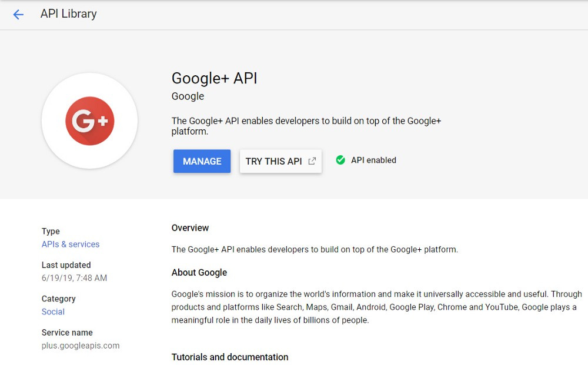Image resolution: width=588 pixels, height=365 pixels.
Task: Click the Google publisher name under the title
Action: (x=188, y=96)
